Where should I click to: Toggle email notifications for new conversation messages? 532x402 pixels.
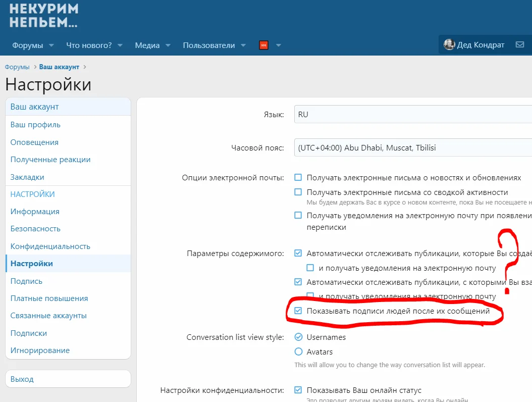tap(298, 215)
